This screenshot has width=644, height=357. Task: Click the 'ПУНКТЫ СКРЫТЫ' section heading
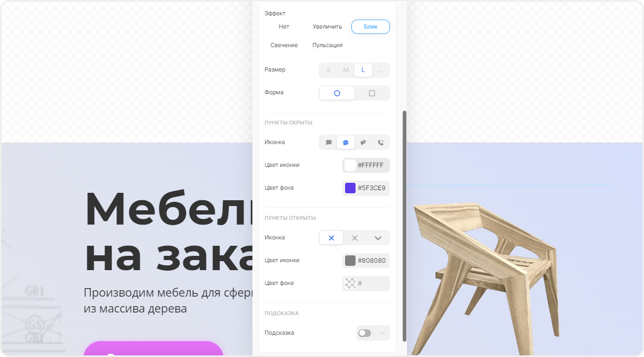tap(288, 123)
